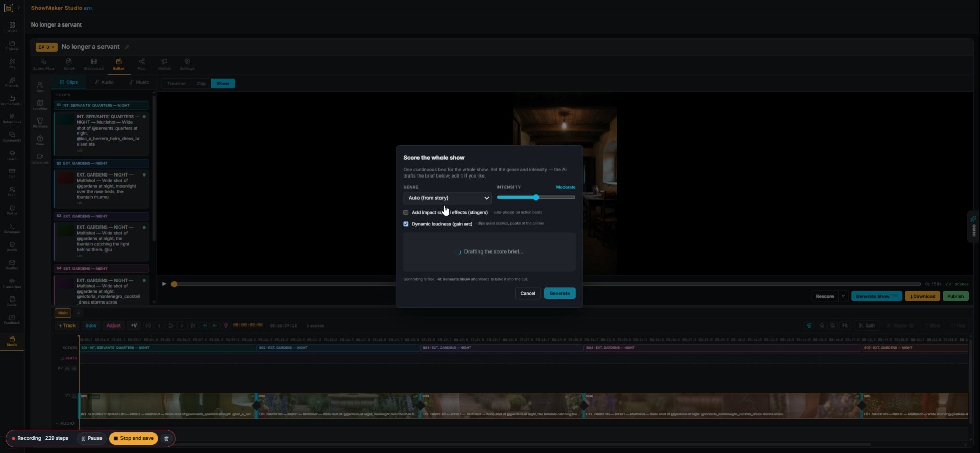This screenshot has height=453, width=980.
Task: Expand the Rescore options arrow
Action: point(843,296)
